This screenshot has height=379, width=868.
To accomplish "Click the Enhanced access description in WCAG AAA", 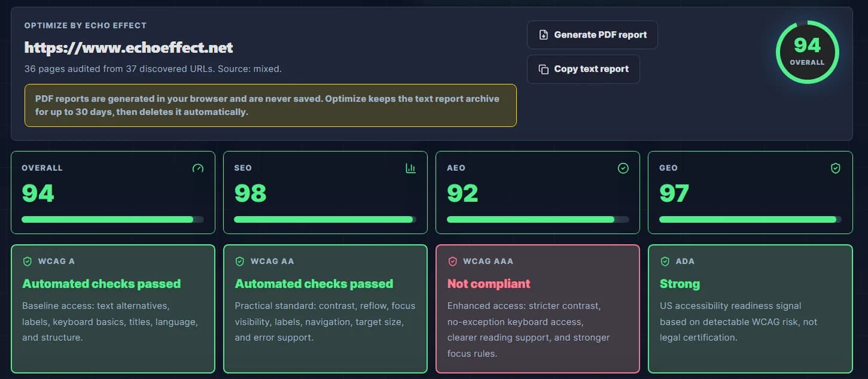I will [x=529, y=329].
